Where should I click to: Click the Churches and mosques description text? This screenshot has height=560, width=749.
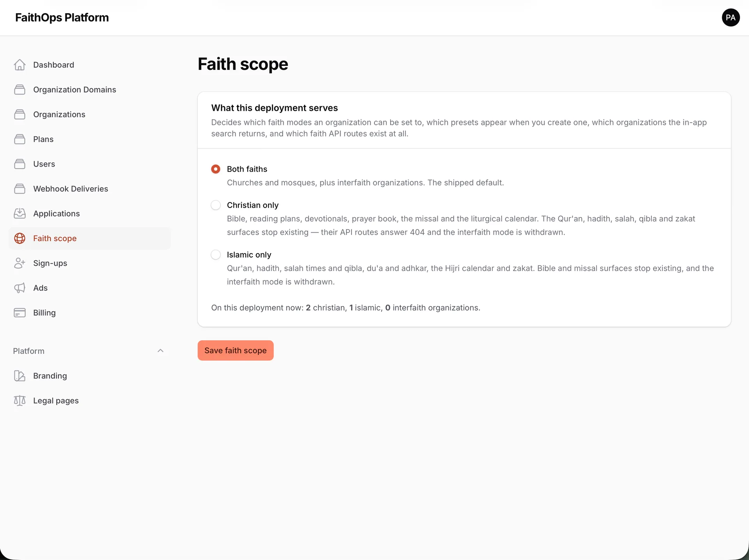pyautogui.click(x=365, y=183)
